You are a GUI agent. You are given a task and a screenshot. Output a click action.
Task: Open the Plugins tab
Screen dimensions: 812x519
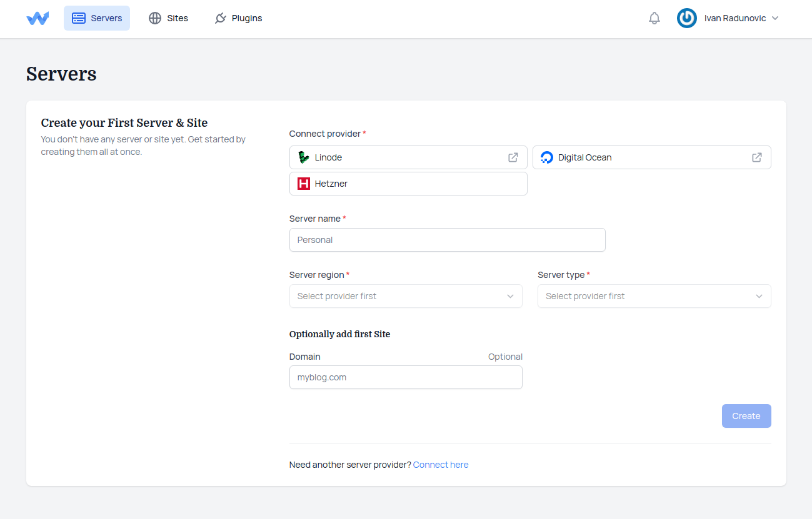238,18
